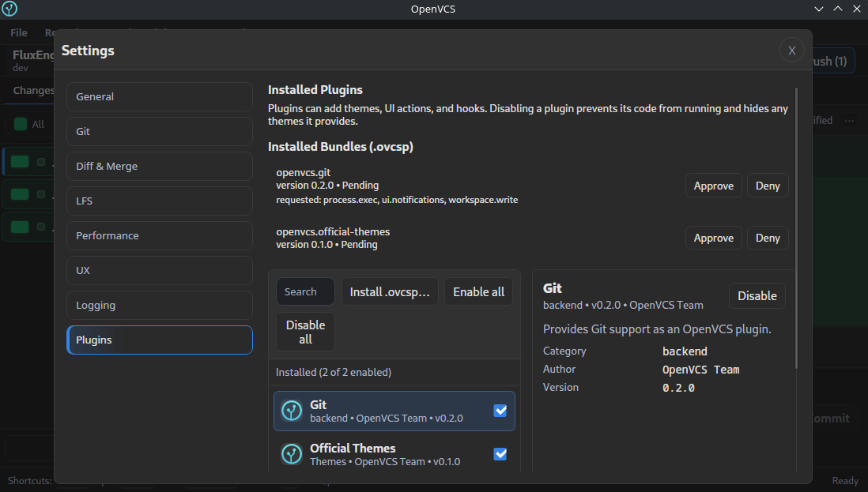Deny the openvcs.git bundle
Viewport: 868px width, 492px height.
tap(767, 185)
